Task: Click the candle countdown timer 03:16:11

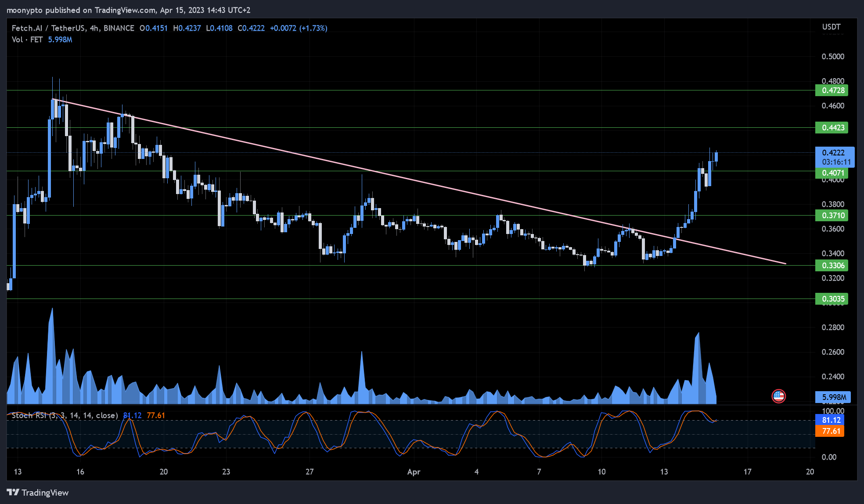Action: pos(836,162)
